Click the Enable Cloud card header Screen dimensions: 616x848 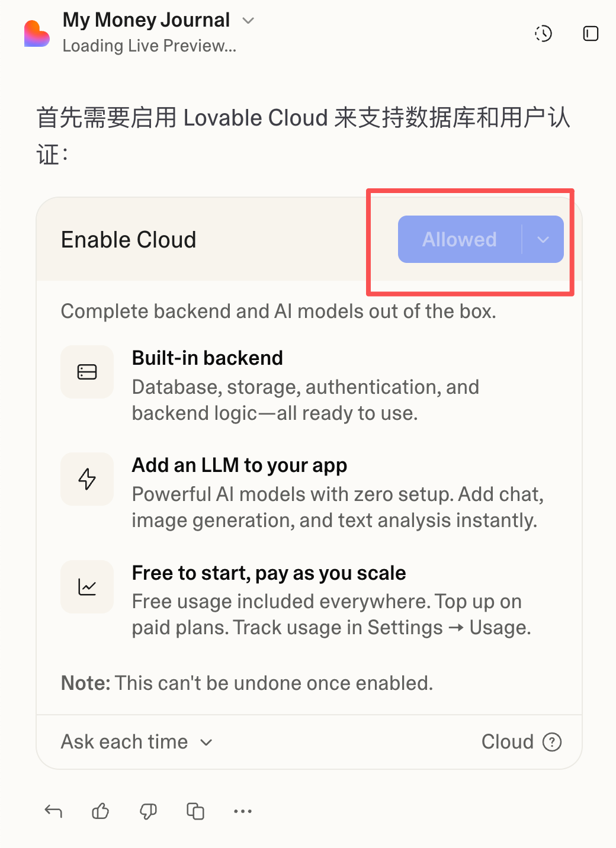coord(129,240)
